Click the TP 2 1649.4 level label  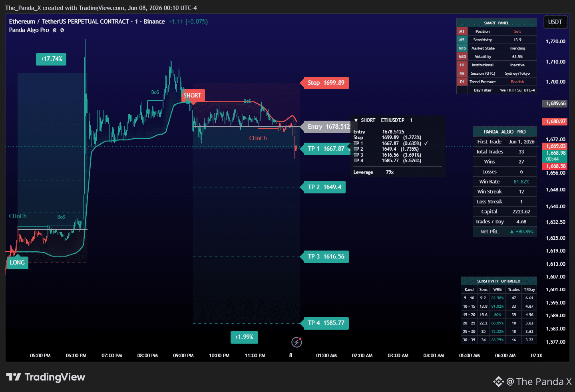tap(324, 187)
